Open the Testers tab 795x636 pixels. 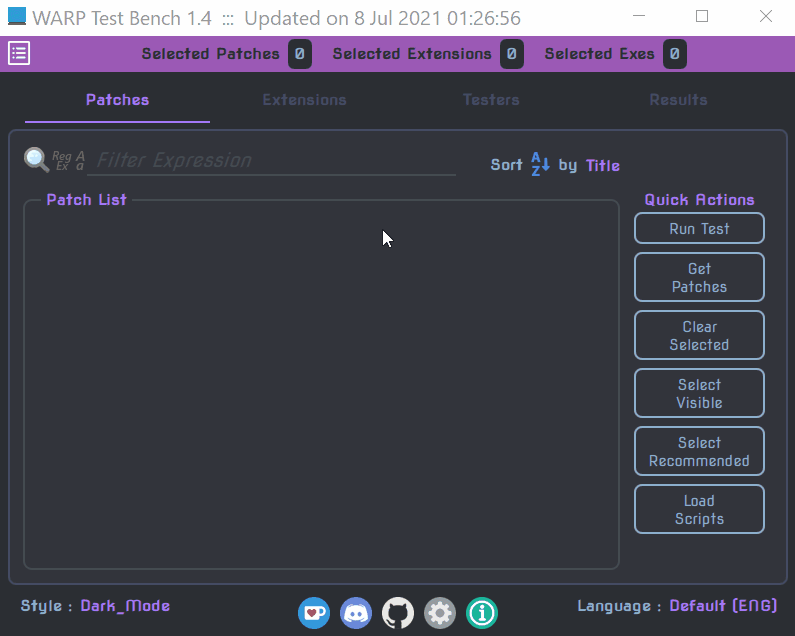coord(491,100)
